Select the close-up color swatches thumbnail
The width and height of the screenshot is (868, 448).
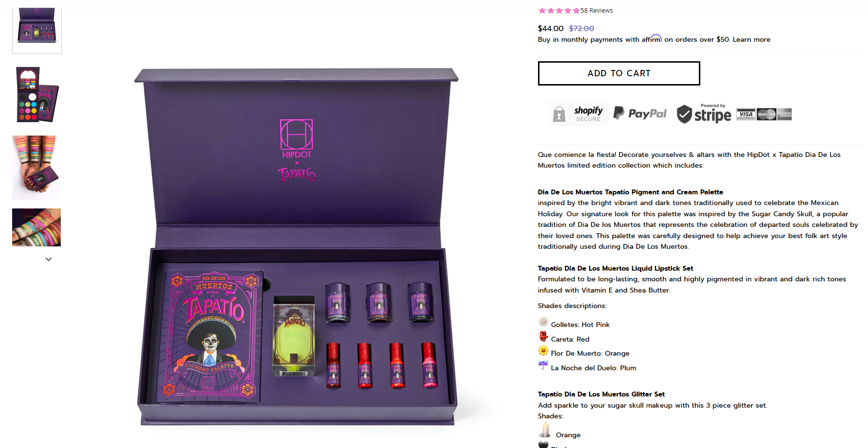(x=36, y=227)
